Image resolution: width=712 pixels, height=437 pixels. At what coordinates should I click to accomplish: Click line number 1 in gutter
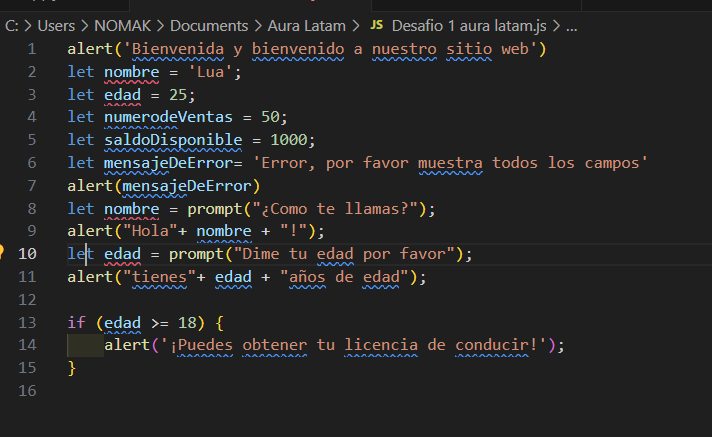[31, 49]
